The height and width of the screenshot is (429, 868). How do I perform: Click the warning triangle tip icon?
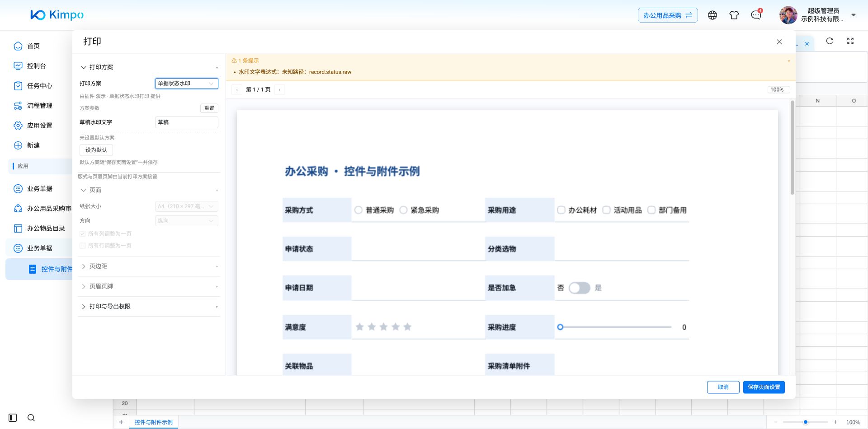[x=234, y=61]
